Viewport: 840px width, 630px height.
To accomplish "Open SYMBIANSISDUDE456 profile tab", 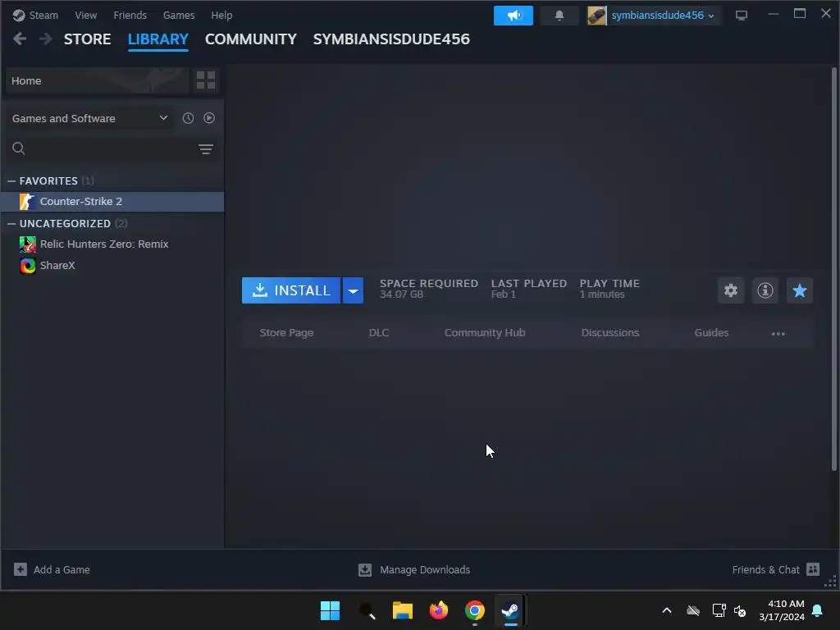I will click(391, 39).
